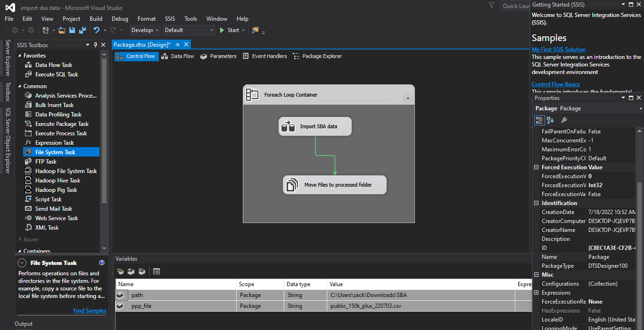Click the Save All toolbar icon
This screenshot has height=330, width=644.
[83, 30]
